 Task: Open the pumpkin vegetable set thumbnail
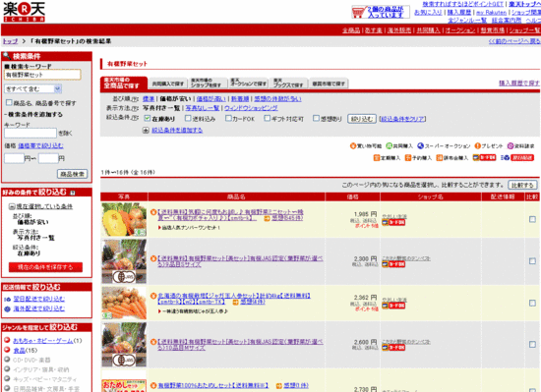pos(124,220)
